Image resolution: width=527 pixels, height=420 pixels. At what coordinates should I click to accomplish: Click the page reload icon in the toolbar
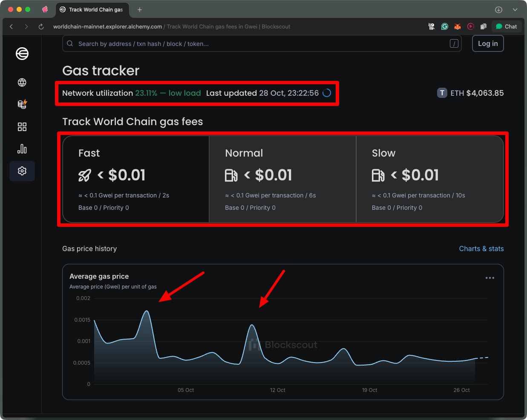pyautogui.click(x=40, y=26)
